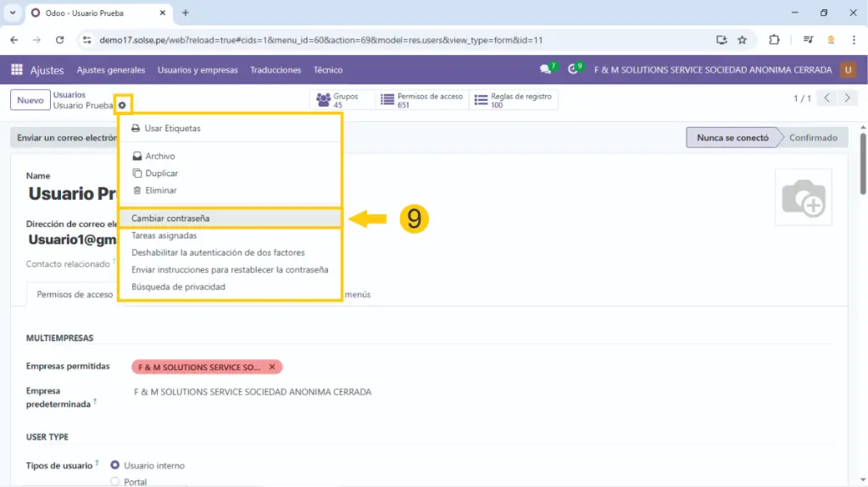868x487 pixels.
Task: Open the chat messages icon with badge 7
Action: pyautogui.click(x=546, y=70)
